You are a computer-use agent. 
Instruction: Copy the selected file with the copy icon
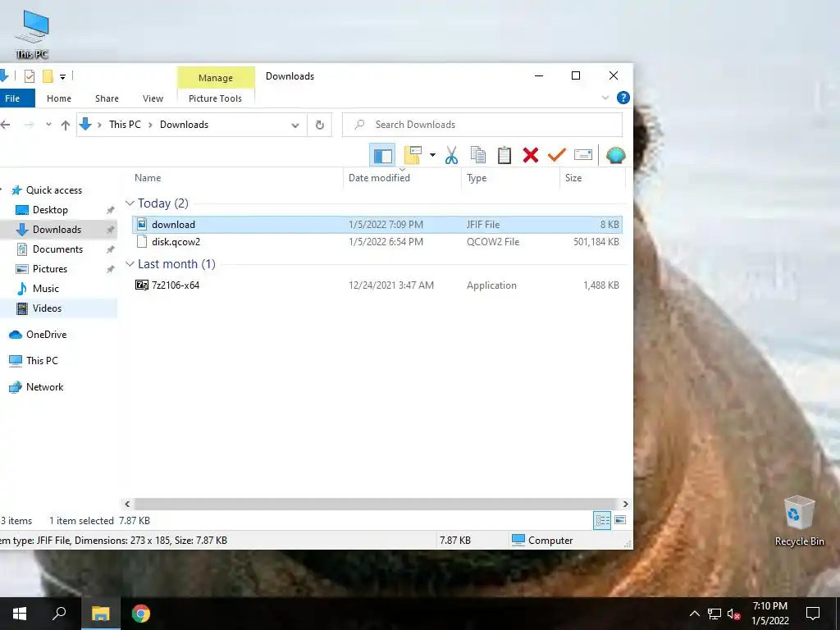click(x=478, y=155)
